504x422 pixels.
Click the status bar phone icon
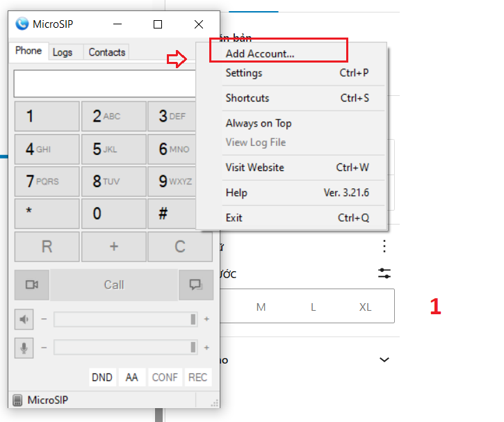tap(17, 400)
